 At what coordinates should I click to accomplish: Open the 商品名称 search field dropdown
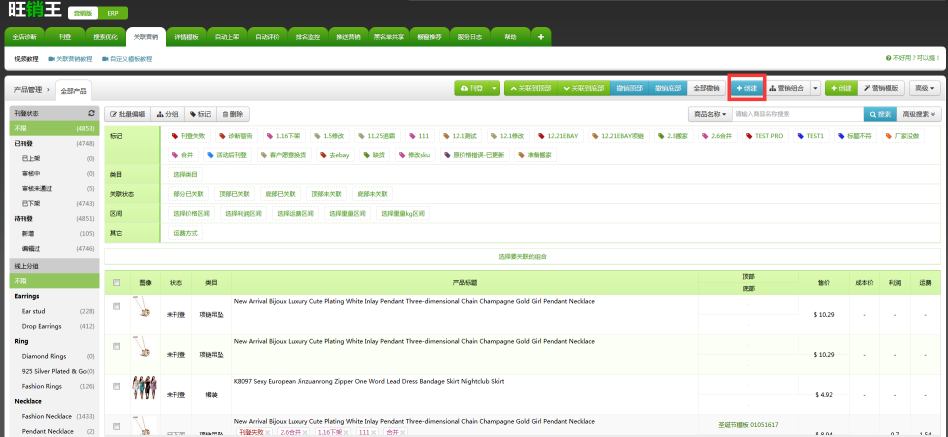(x=710, y=114)
